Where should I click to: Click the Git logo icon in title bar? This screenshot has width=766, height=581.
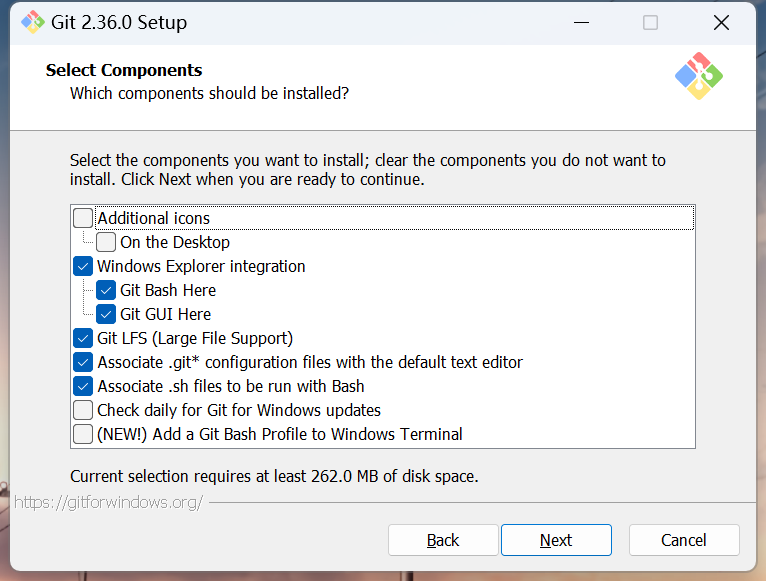pyautogui.click(x=33, y=22)
